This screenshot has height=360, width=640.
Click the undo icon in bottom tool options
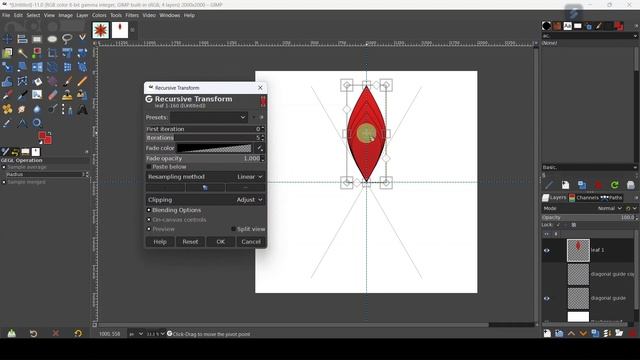pyautogui.click(x=33, y=333)
